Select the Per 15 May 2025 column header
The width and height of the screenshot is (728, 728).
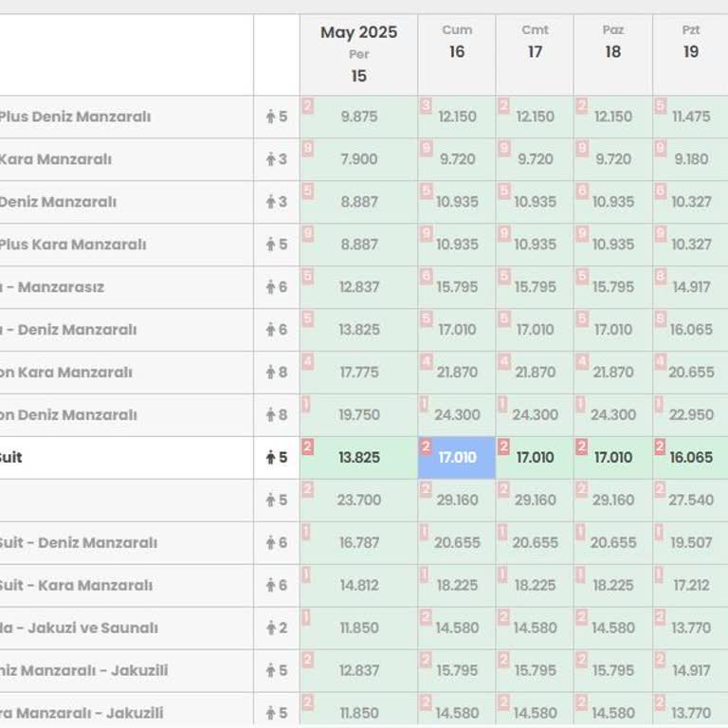click(358, 55)
